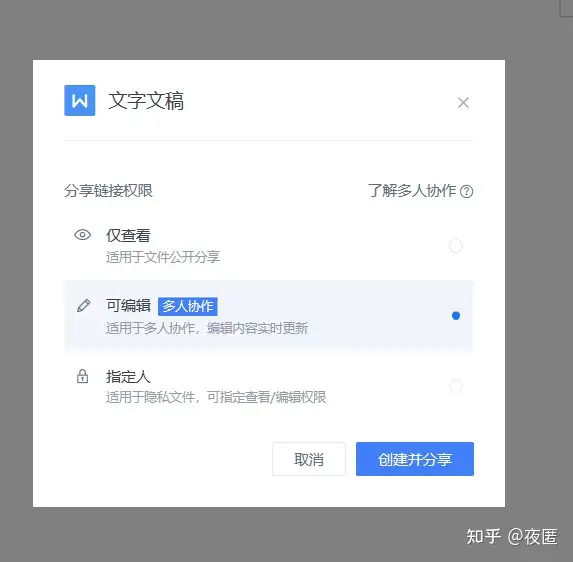
Task: Choose the 指定人 option label
Action: coord(128,376)
